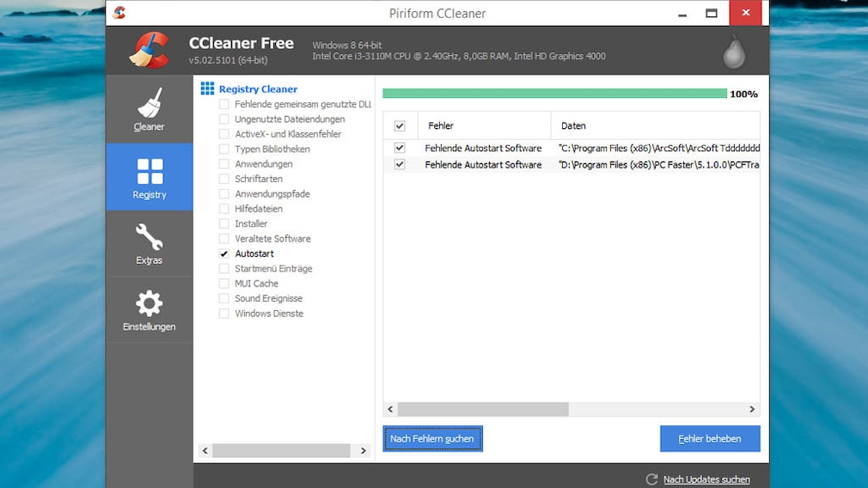Uncheck the Autostart registry option
This screenshot has width=868, height=488.
pos(224,254)
